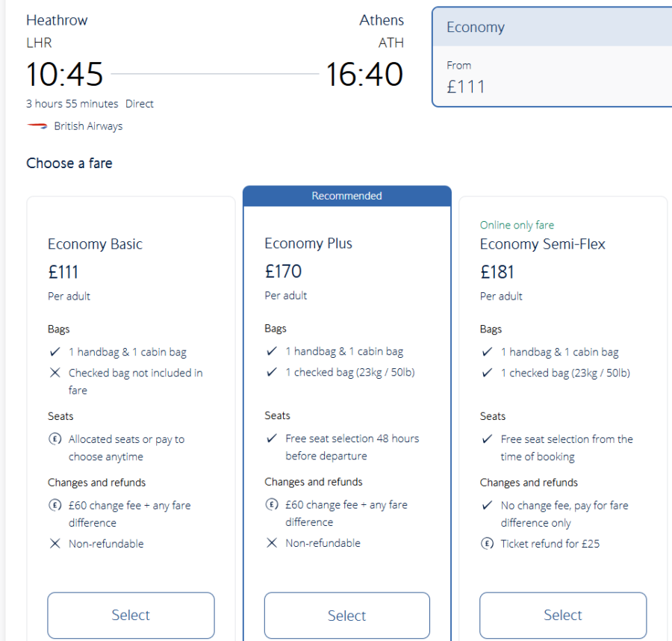Click the X icon beside Economy Plus non-refundable
672x641 pixels.
(x=272, y=543)
